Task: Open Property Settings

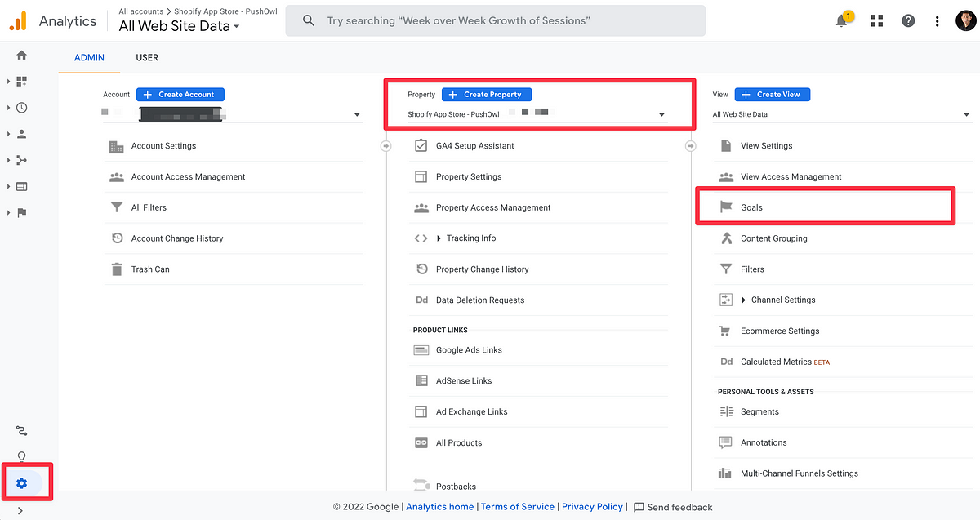Action: click(x=469, y=177)
